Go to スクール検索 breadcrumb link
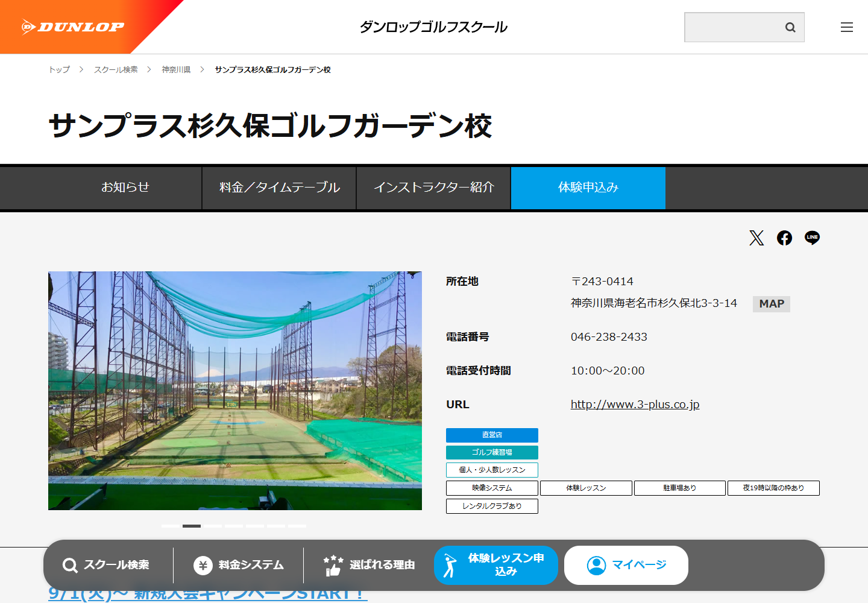The width and height of the screenshot is (868, 603). click(116, 70)
